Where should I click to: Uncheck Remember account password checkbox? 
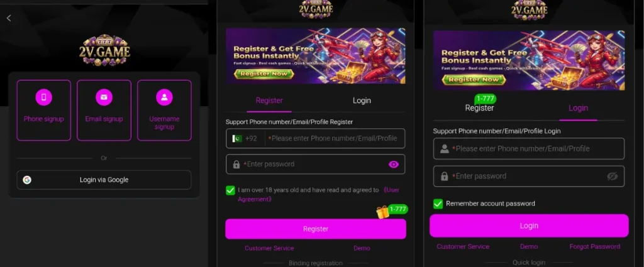[x=438, y=204]
